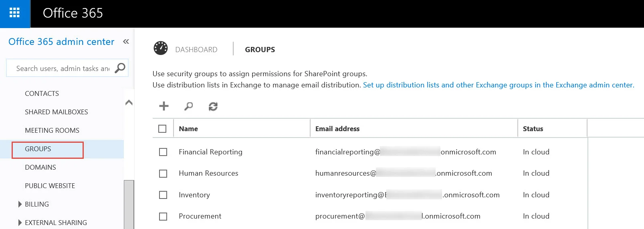Open SHARED MAILBOXES in the navigation
Viewport: 644px width, 229px height.
point(57,112)
